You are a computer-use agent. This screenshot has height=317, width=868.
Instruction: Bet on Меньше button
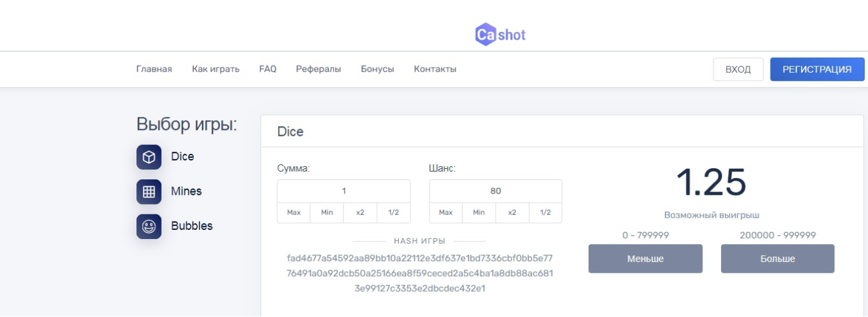point(645,259)
